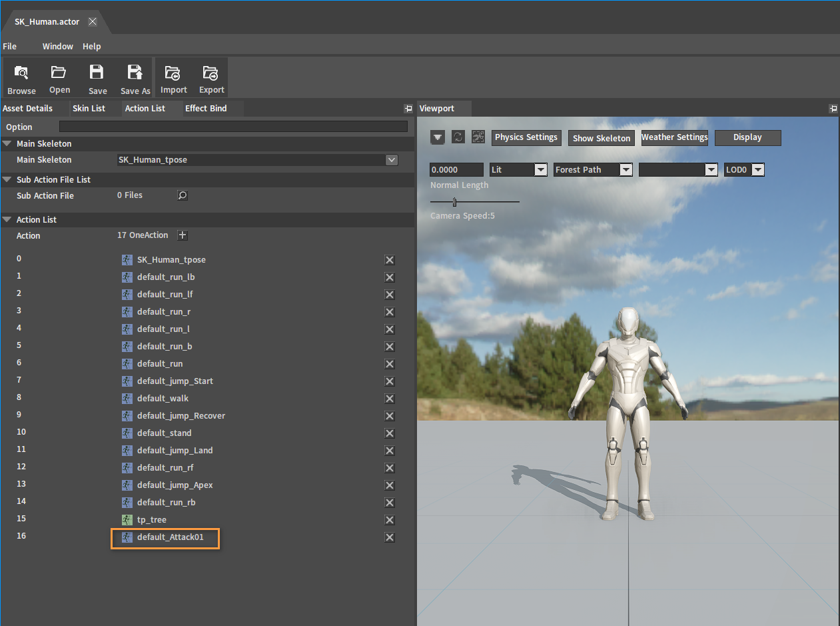Screen dimensions: 840x626
Task: Switch to the Effect Bind tab
Action: point(206,108)
